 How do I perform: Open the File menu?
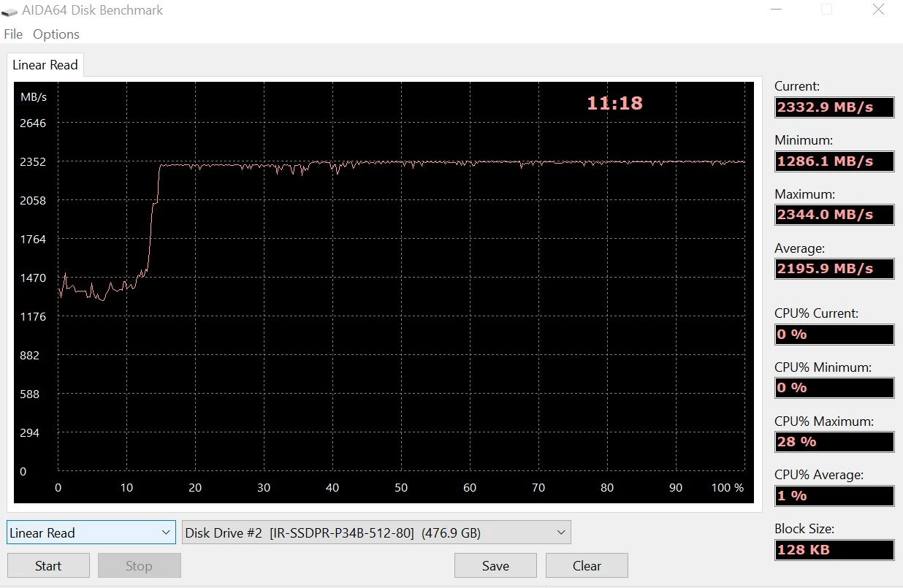[x=13, y=34]
